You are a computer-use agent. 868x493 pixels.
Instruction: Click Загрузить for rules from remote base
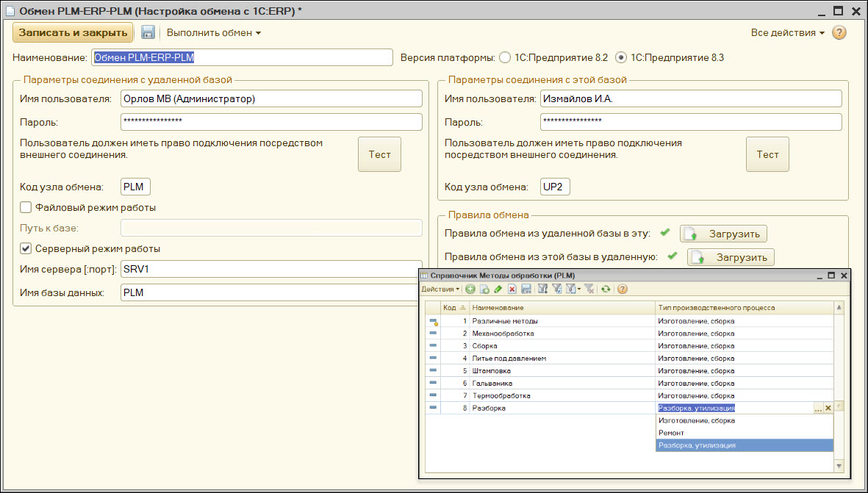(x=723, y=234)
